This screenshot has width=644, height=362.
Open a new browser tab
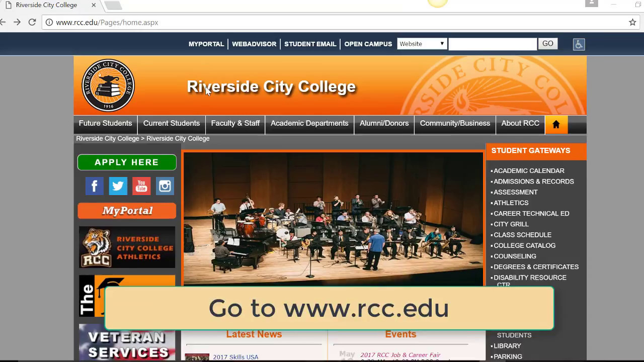[x=113, y=6]
